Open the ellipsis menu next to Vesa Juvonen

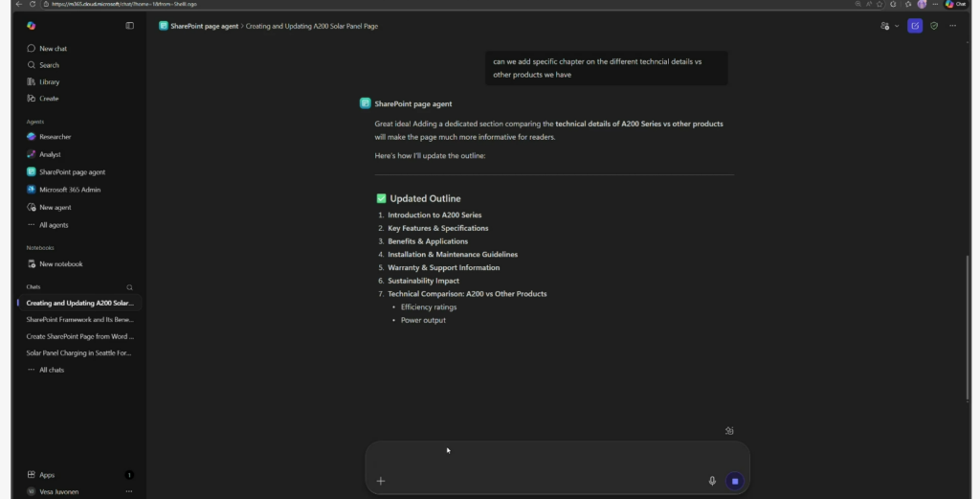[129, 491]
